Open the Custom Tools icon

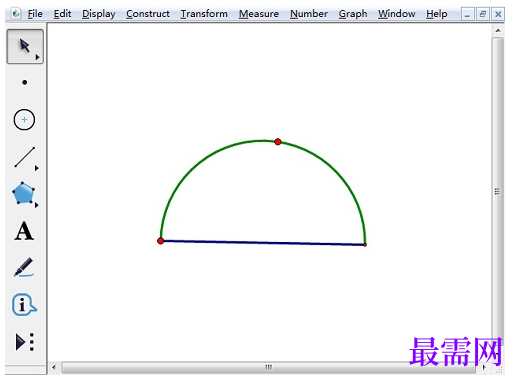point(25,342)
